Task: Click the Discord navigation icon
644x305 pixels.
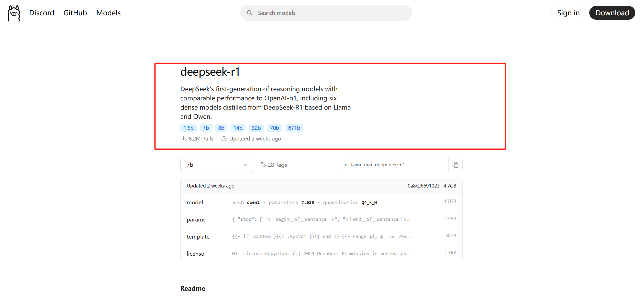Action: (42, 13)
